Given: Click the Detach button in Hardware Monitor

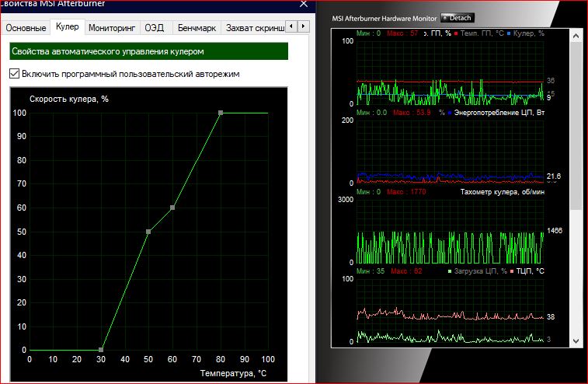Looking at the screenshot, I should (x=458, y=18).
